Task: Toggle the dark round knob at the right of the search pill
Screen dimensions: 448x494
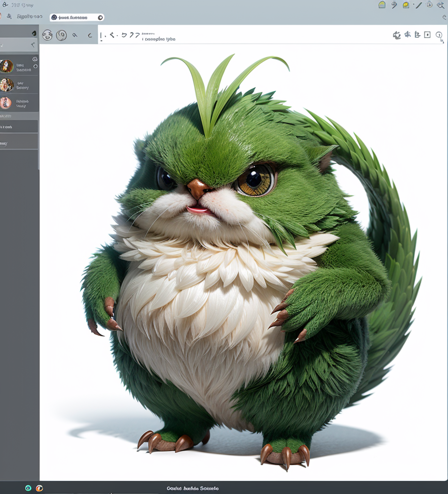Action: coord(100,17)
